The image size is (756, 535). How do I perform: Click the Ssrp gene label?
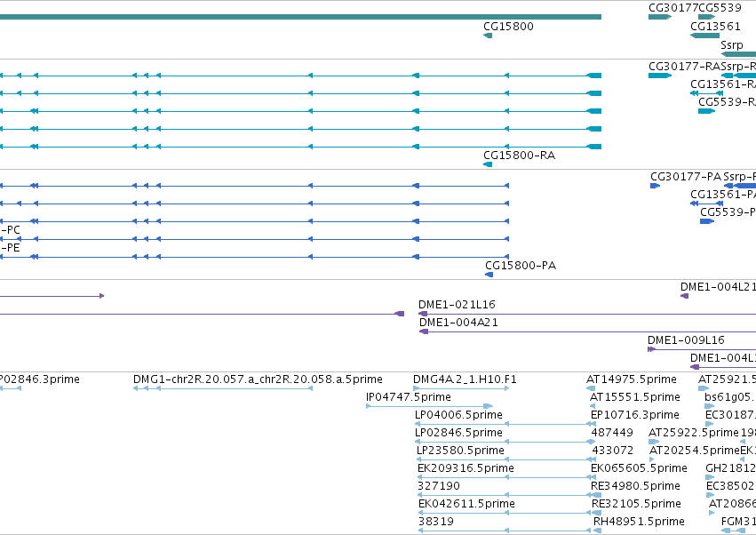point(732,45)
